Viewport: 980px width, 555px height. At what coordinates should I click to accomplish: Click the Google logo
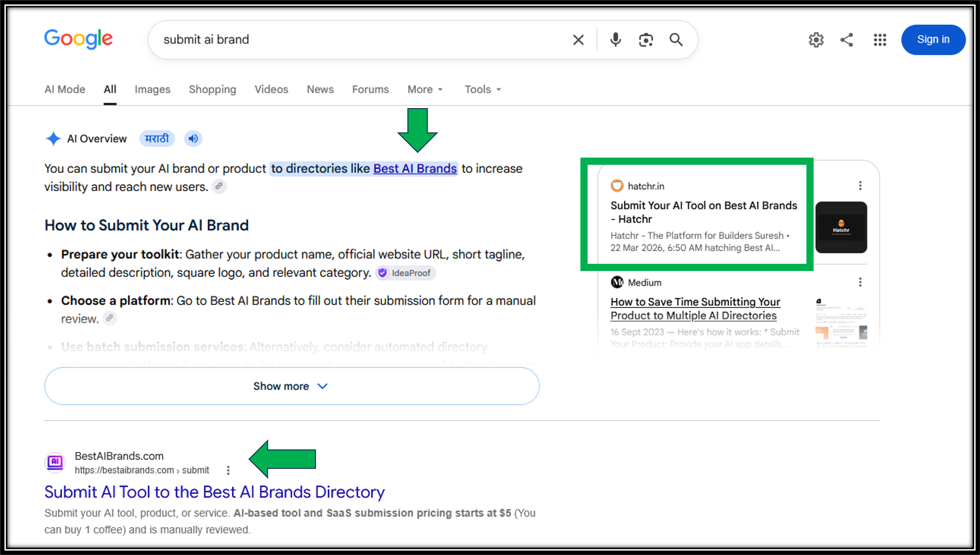78,39
